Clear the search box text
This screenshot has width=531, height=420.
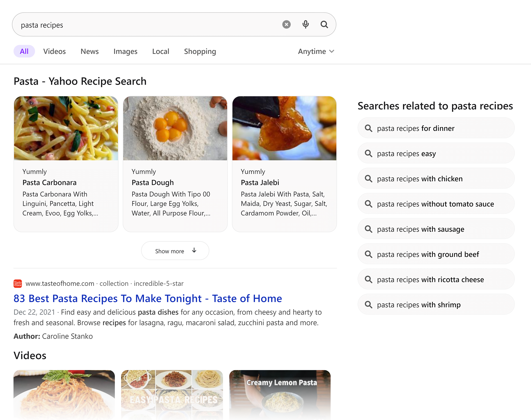[x=286, y=25]
